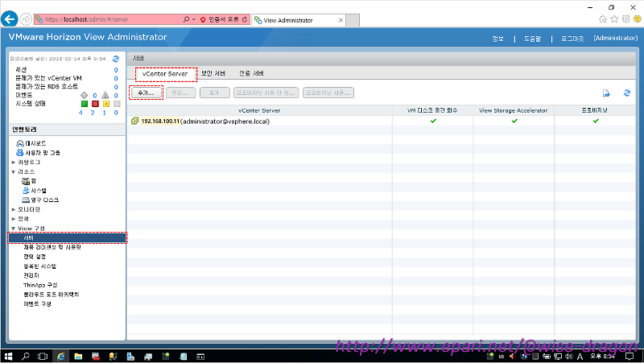Click the 편집... edit button

point(180,93)
